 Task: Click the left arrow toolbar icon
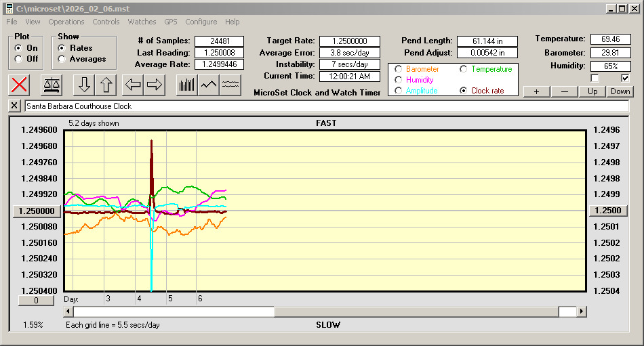pyautogui.click(x=134, y=85)
